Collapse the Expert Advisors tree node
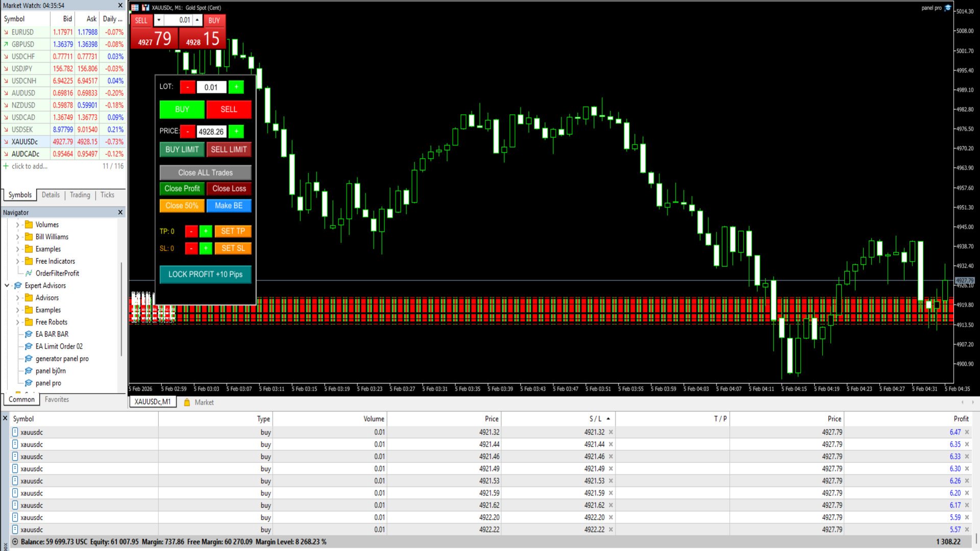The height and width of the screenshot is (551, 980). pyautogui.click(x=7, y=286)
